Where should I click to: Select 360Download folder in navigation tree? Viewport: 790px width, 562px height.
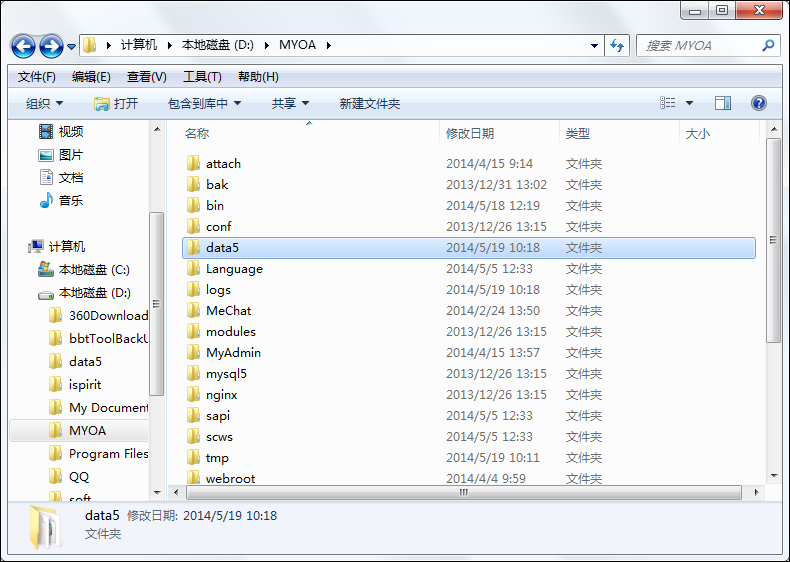pyautogui.click(x=98, y=316)
